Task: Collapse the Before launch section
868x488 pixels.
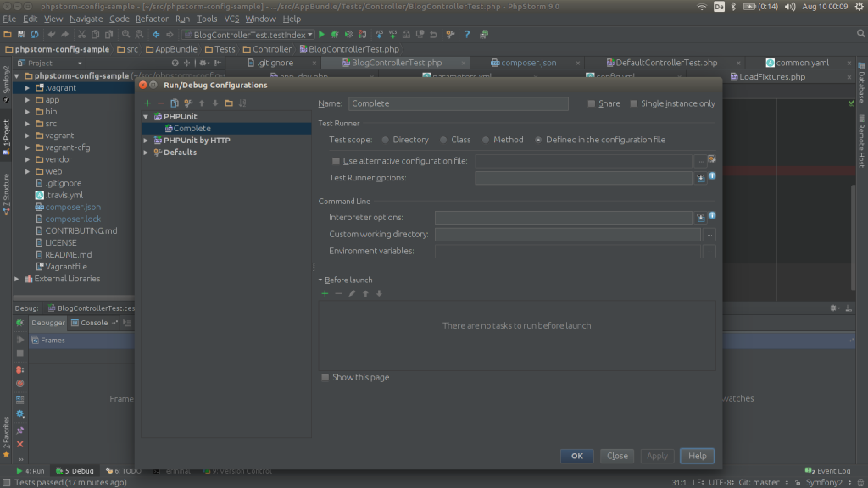Action: click(320, 280)
